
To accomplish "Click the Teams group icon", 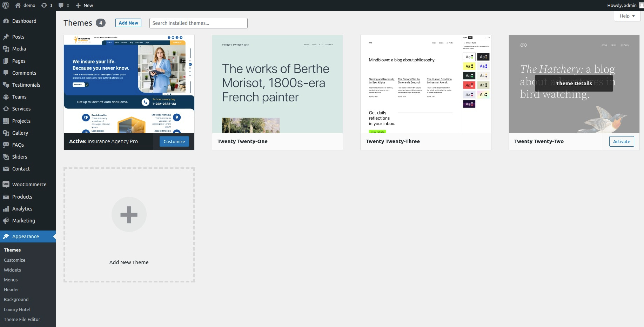I will coord(6,97).
